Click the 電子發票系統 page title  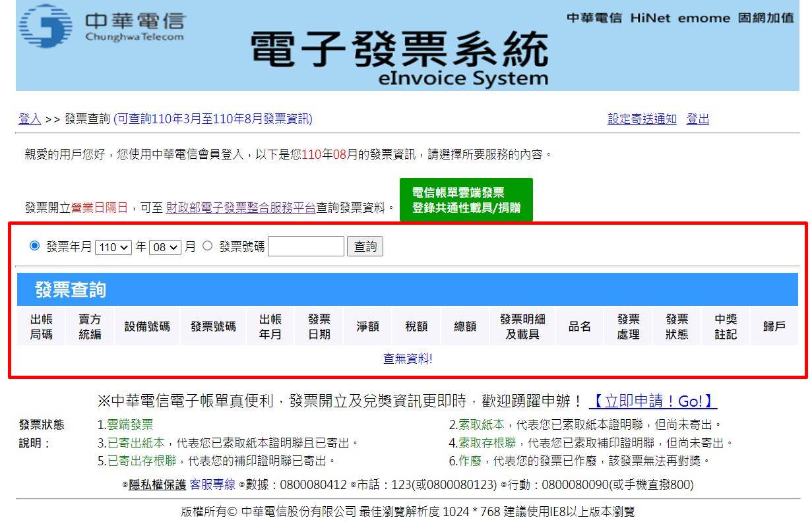tap(400, 50)
